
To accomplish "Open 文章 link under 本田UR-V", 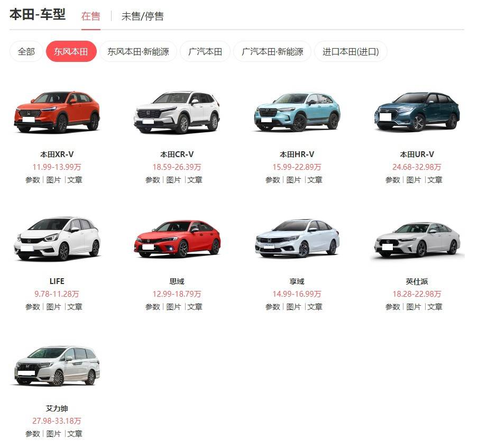I will 435,180.
